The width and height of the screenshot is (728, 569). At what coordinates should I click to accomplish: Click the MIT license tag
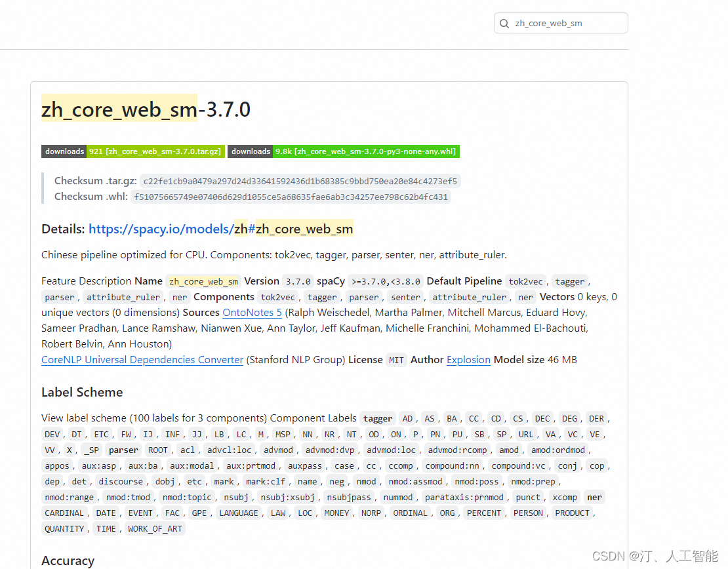point(396,360)
